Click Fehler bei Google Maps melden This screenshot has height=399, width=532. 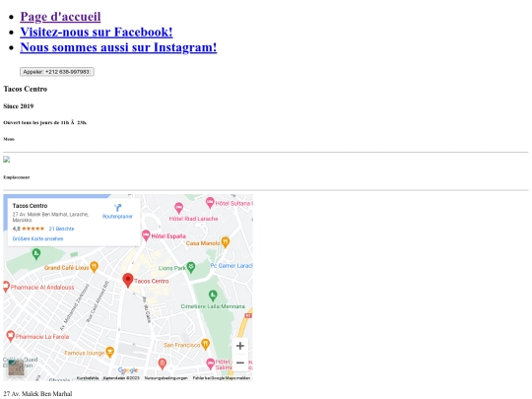(222, 378)
